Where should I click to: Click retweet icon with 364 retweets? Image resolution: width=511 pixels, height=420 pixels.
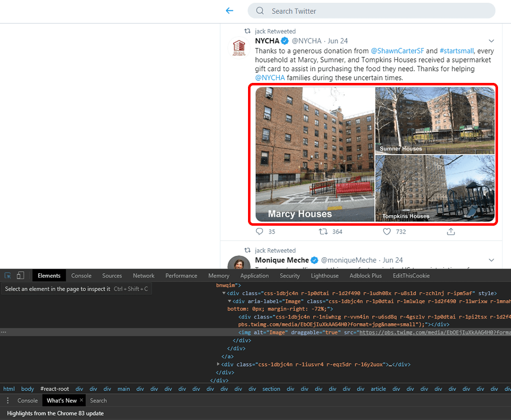[323, 232]
